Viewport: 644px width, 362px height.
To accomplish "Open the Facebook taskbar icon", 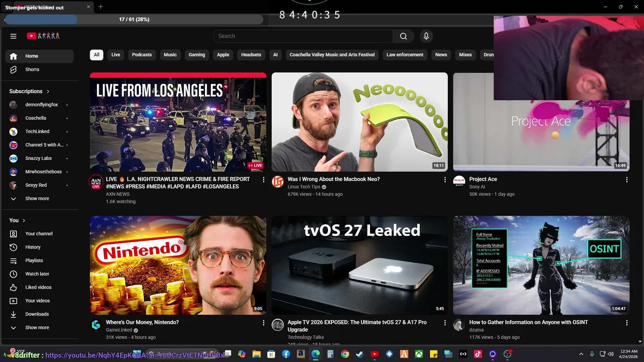I will [286, 354].
